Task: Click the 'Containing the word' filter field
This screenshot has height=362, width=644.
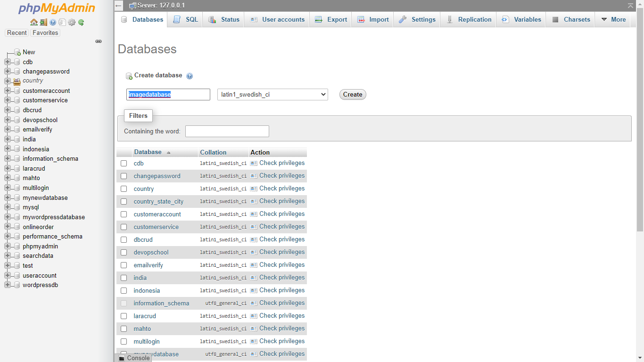Action: point(227,132)
